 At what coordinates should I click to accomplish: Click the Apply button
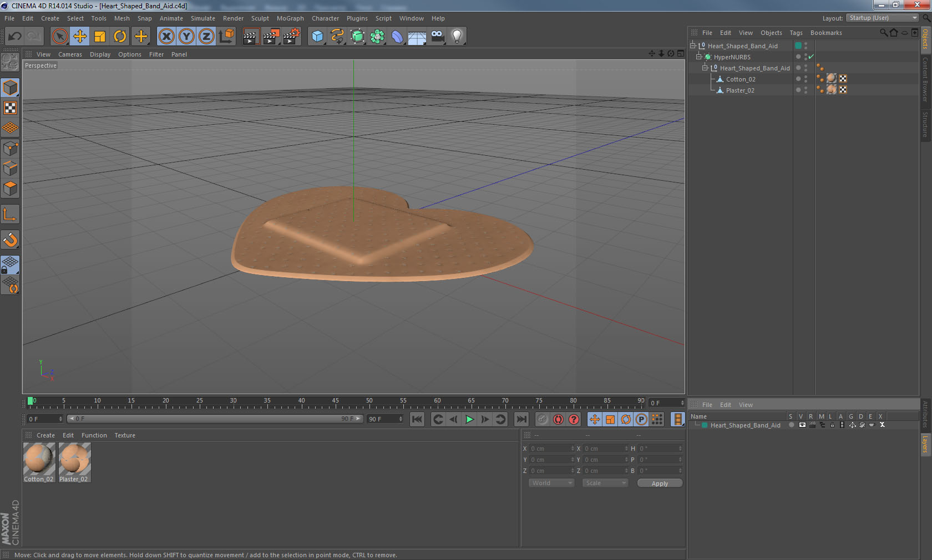660,483
